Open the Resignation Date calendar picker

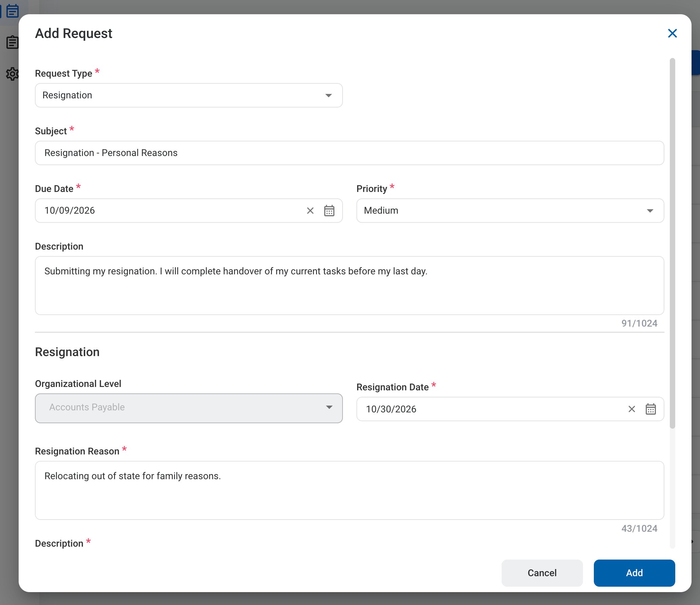pos(650,409)
